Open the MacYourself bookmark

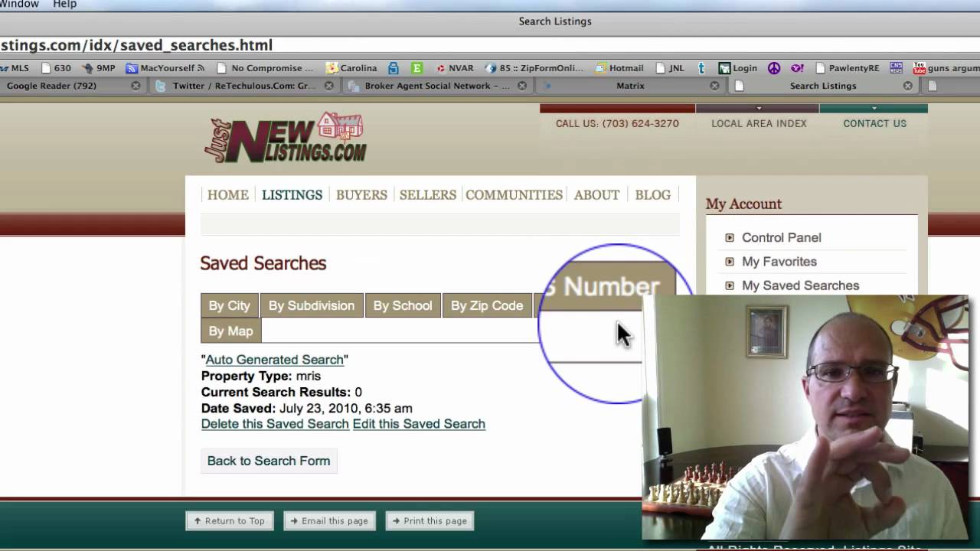[x=165, y=68]
